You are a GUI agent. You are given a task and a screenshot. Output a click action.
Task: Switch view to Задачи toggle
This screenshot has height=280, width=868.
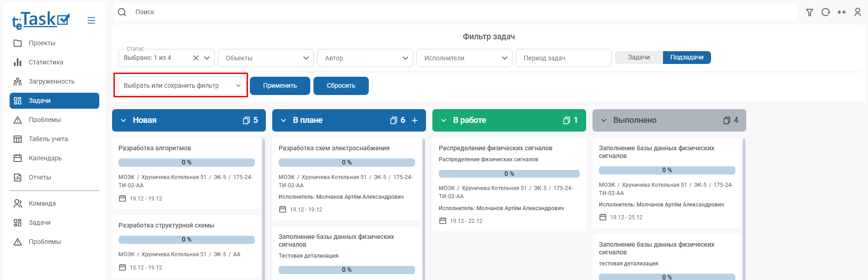coord(639,58)
